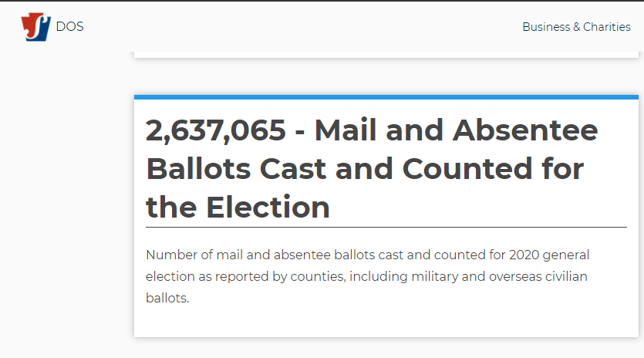
Task: Click the 2,637,065 figure in the heading
Action: (216, 130)
